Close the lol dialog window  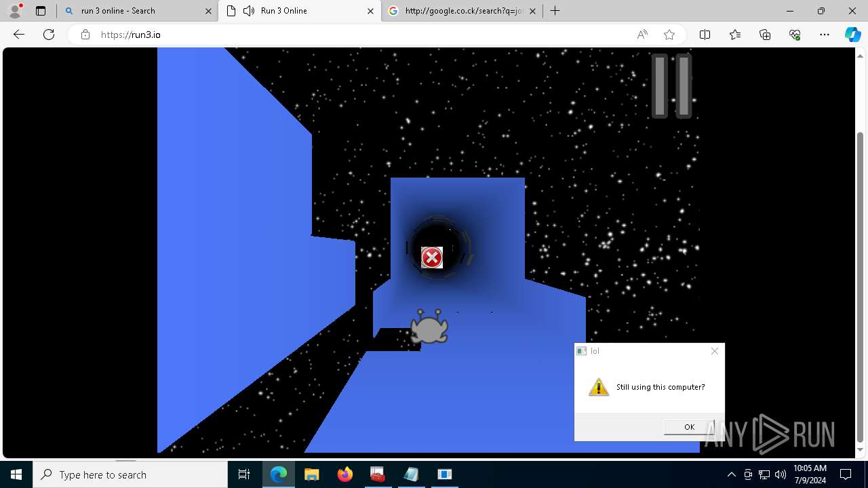pos(714,351)
